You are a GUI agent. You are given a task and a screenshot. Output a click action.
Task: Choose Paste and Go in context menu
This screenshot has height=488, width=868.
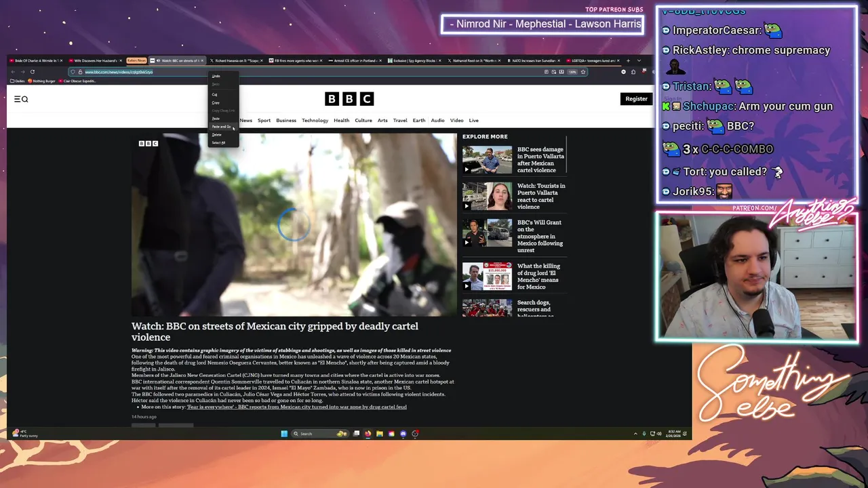tap(222, 127)
